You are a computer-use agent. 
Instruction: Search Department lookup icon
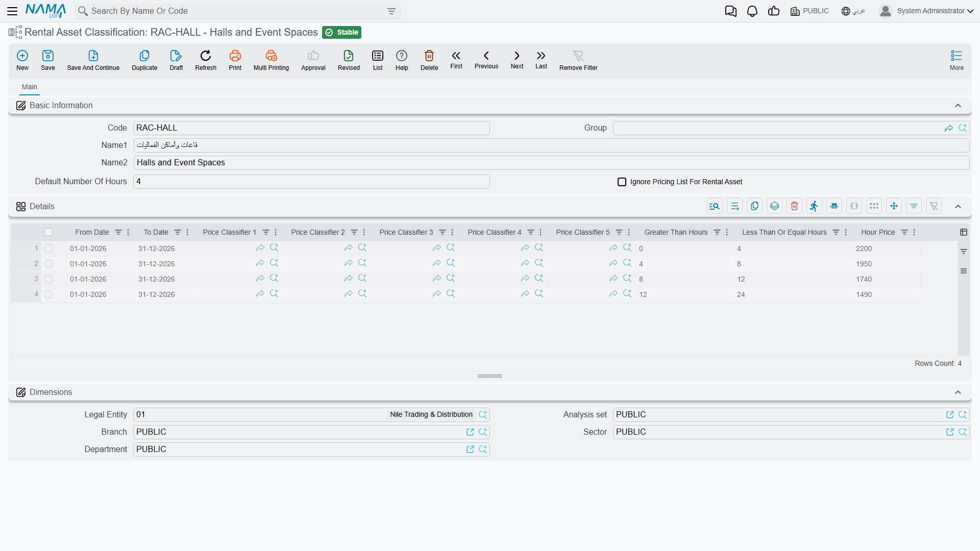click(x=483, y=449)
